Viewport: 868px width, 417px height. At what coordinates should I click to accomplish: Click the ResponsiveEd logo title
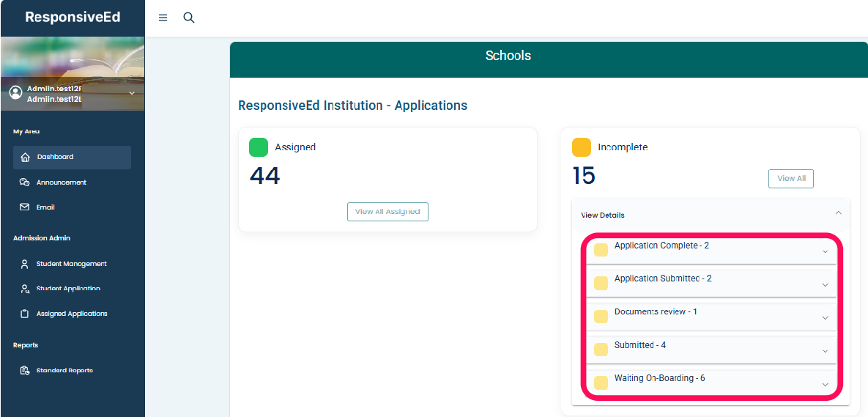[x=73, y=18]
